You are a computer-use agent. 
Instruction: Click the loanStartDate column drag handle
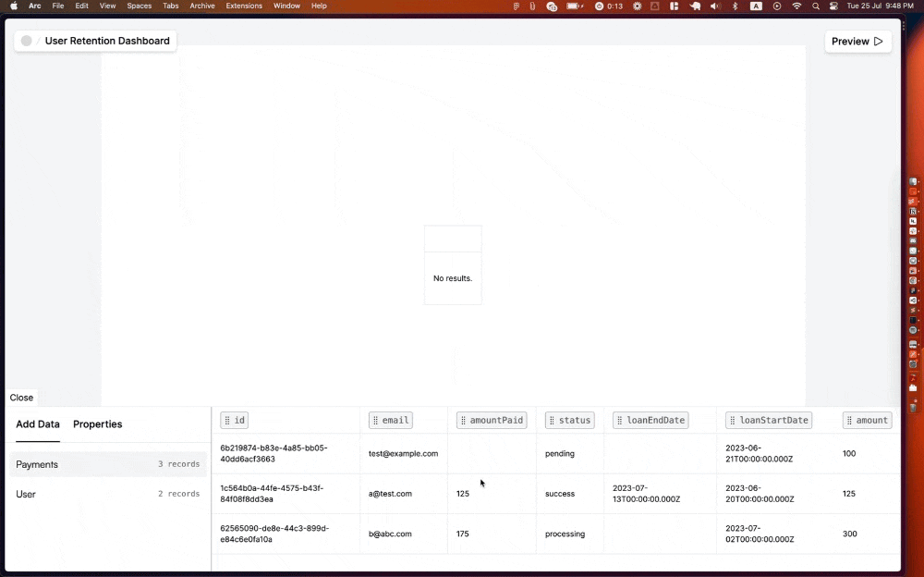[x=733, y=421]
